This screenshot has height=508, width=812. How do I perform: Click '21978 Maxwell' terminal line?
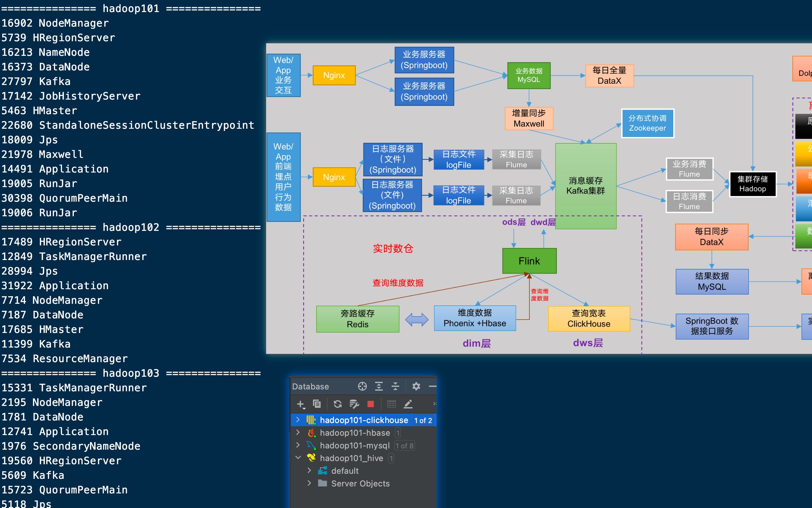point(42,154)
